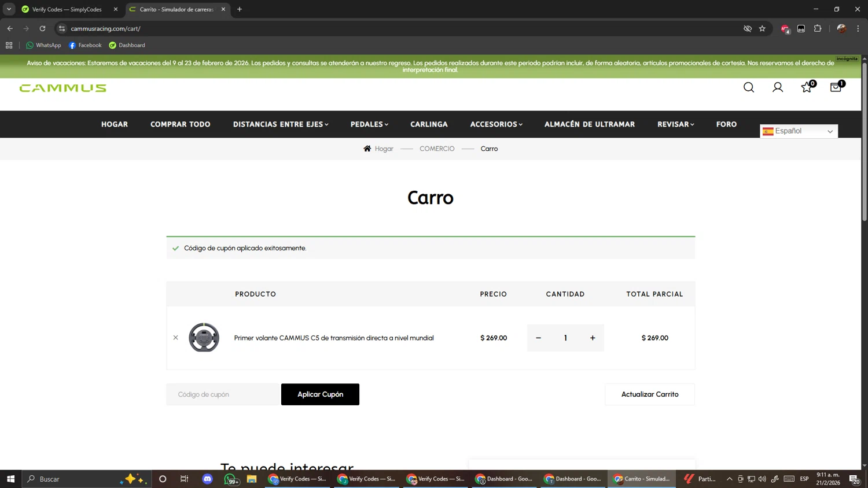Viewport: 868px width, 488px height.
Task: Increase quantity with the plus button
Action: 593,338
